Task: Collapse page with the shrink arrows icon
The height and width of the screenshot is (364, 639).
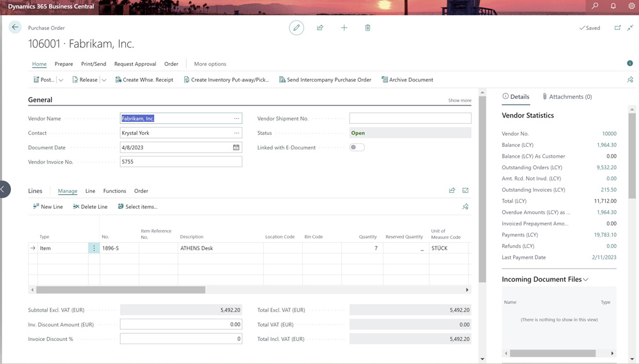Action: (630, 27)
